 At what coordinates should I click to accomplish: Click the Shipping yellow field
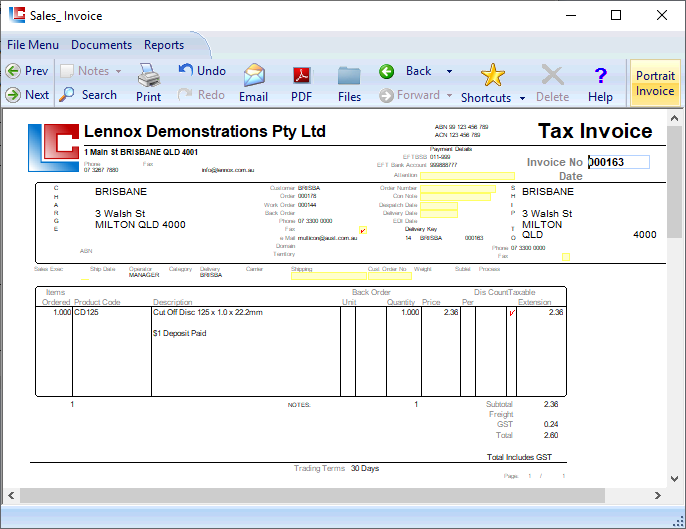click(329, 276)
